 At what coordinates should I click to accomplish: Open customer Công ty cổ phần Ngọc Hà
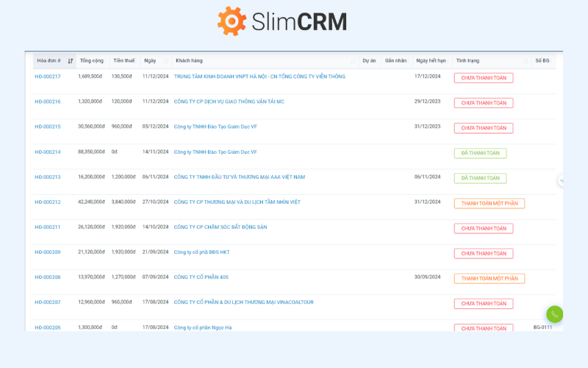(203, 328)
